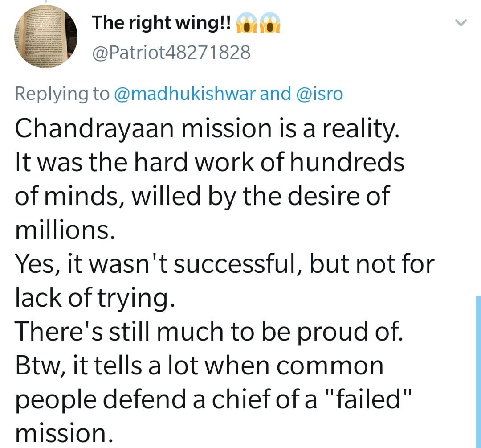Click the line "It was the hard work of hundreds"
Image resolution: width=481 pixels, height=448 pixels.
coord(209,162)
